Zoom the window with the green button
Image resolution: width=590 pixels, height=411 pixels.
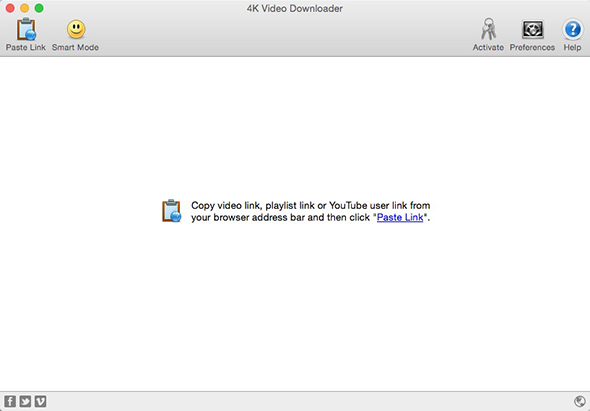(x=39, y=8)
